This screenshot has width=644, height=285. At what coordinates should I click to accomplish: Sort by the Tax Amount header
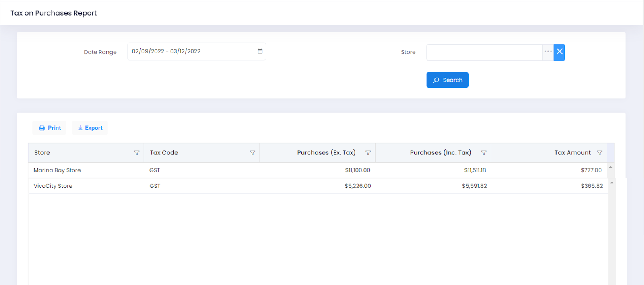(x=572, y=153)
